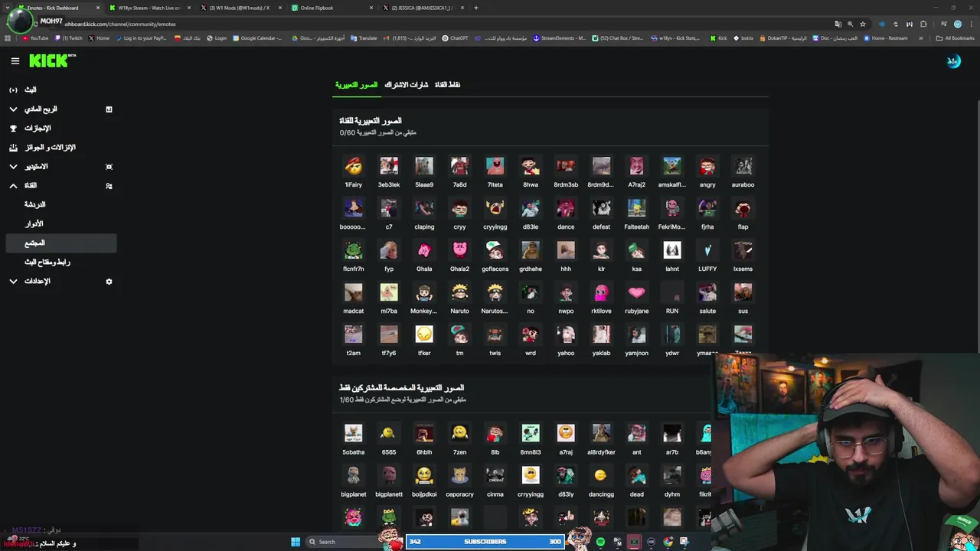
Task: Open البث in the sidebar
Action: [61, 90]
